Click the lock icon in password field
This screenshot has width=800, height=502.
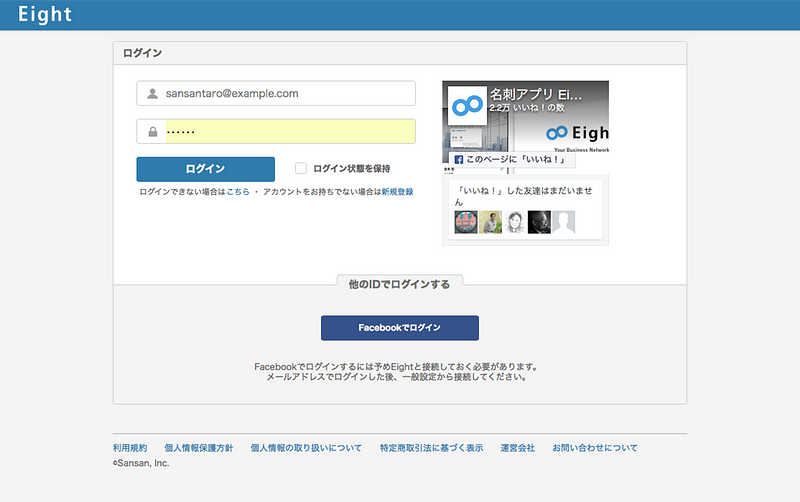(153, 132)
